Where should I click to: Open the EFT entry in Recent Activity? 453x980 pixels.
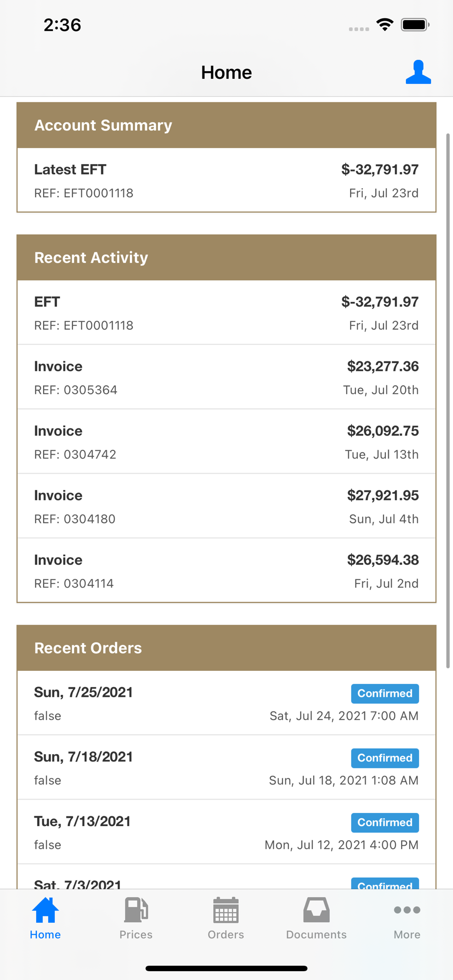point(226,313)
